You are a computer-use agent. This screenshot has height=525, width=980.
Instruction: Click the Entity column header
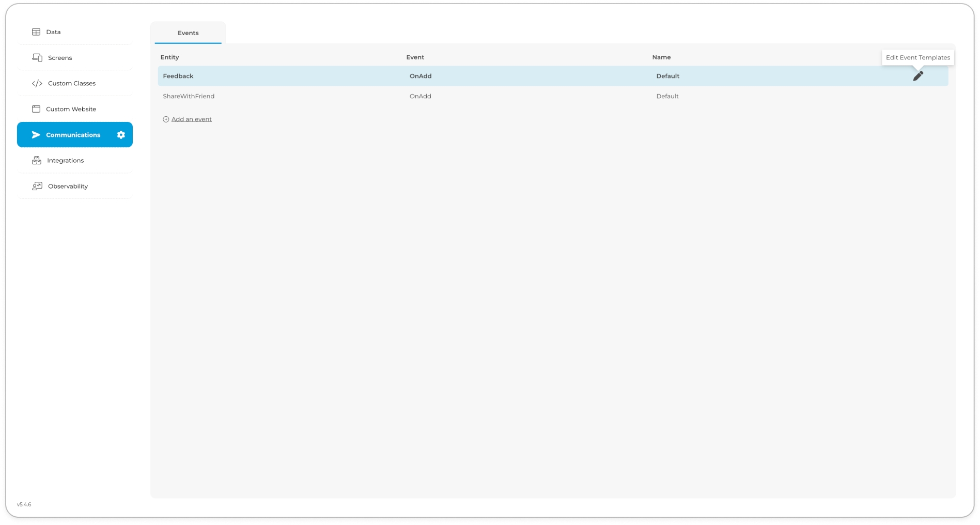pos(169,57)
